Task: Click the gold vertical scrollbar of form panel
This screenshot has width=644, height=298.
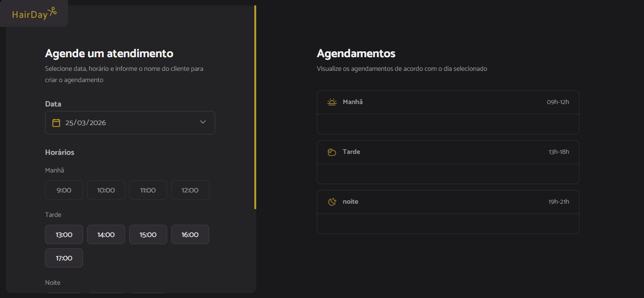Action: (255, 107)
